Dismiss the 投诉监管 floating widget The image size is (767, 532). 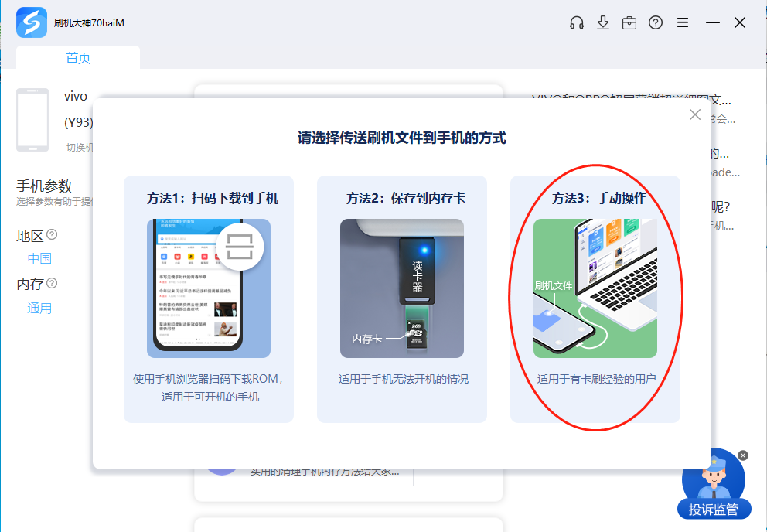click(x=743, y=455)
